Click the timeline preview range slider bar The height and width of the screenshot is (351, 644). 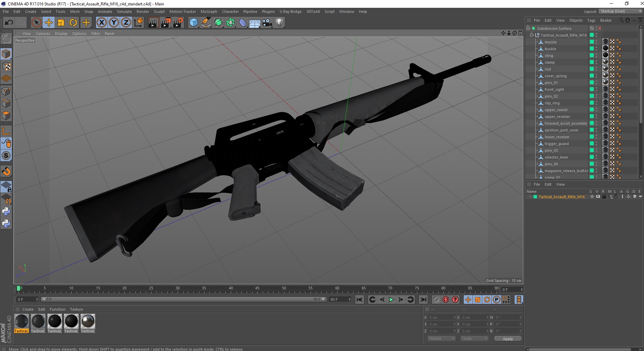[183, 299]
